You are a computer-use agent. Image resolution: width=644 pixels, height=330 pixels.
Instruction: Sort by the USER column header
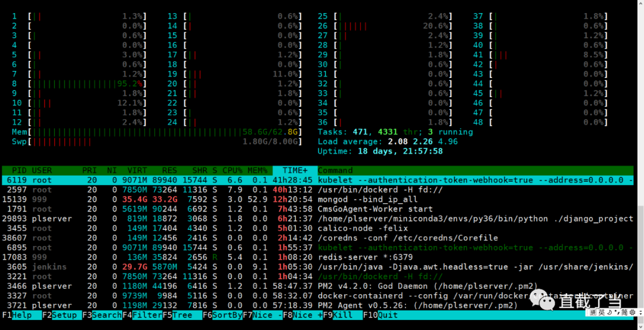(x=42, y=170)
